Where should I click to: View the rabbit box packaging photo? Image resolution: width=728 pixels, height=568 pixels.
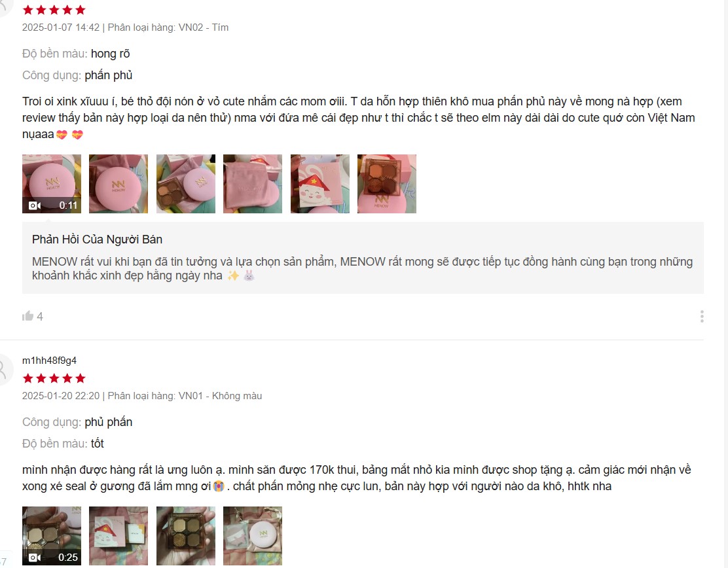[320, 184]
